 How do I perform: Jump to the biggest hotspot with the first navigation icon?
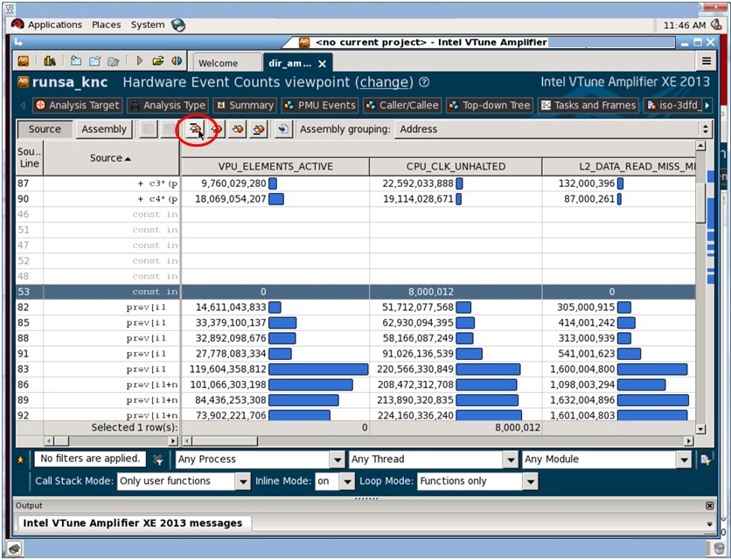195,129
